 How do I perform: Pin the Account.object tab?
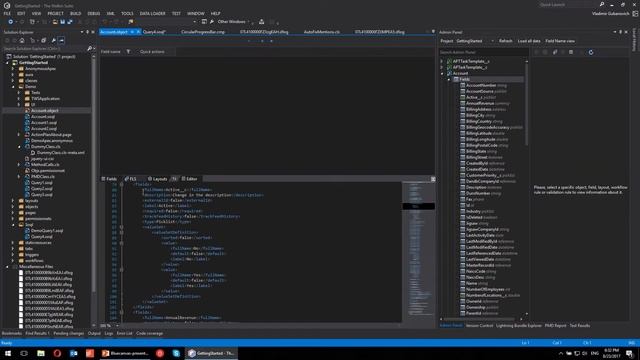click(x=132, y=32)
